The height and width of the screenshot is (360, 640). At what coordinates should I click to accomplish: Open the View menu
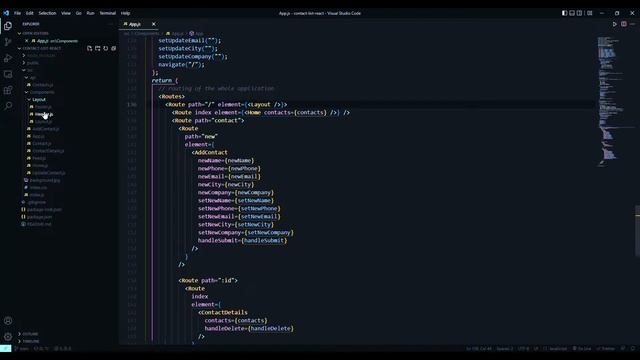[x=66, y=13]
